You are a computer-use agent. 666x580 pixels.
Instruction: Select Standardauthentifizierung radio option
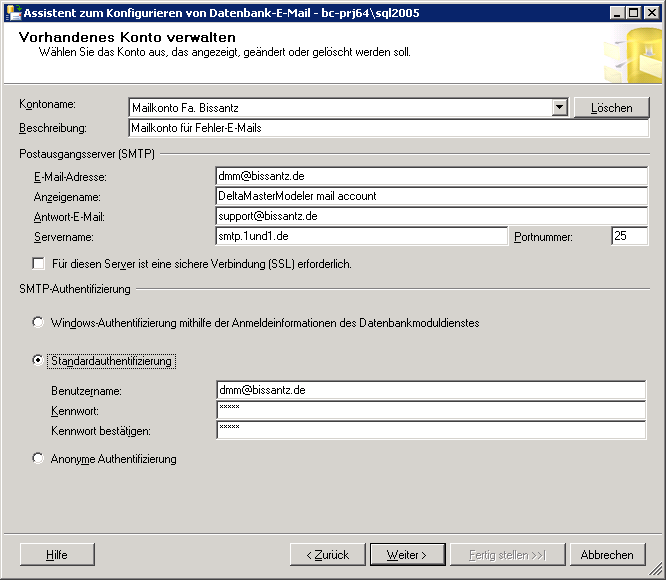[38, 360]
